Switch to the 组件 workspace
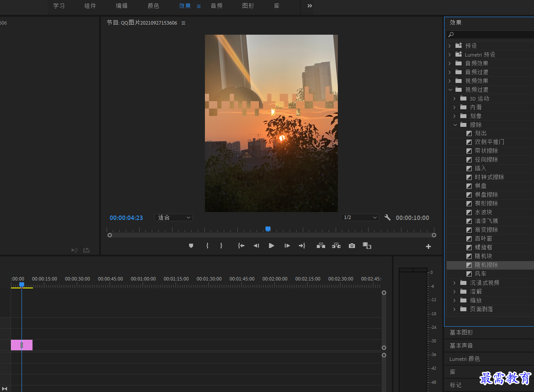The image size is (534, 392). click(90, 6)
